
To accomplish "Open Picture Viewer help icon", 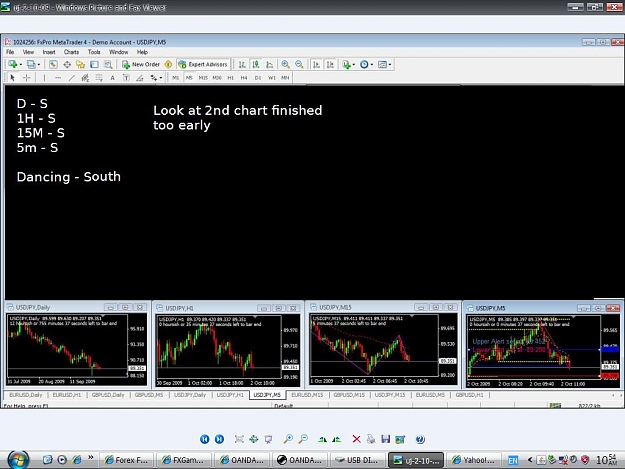I will pos(420,439).
